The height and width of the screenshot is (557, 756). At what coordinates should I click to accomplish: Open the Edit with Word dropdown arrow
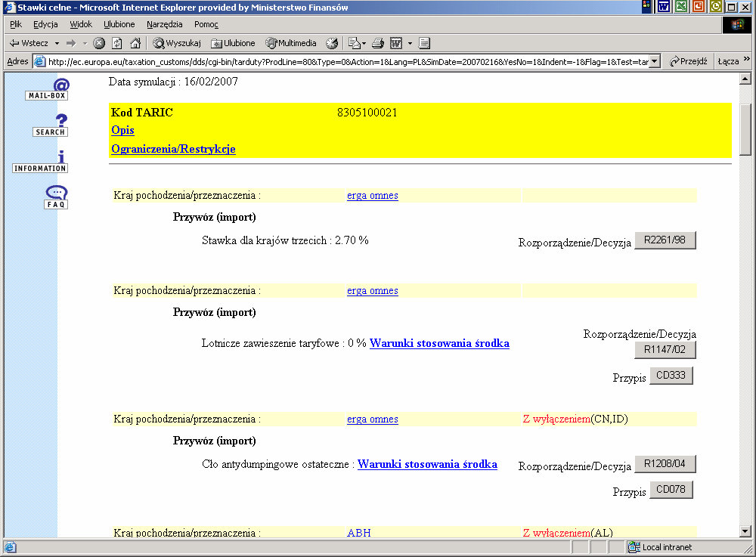pos(410,43)
